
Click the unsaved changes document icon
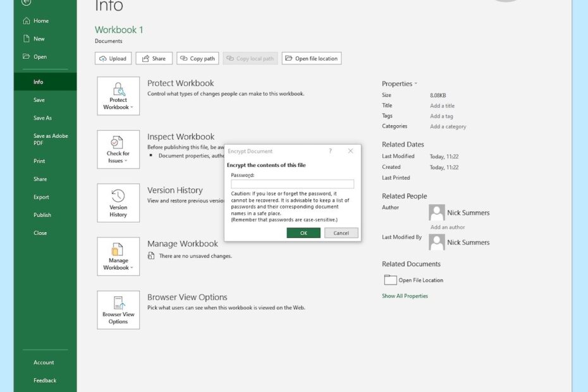[151, 256]
